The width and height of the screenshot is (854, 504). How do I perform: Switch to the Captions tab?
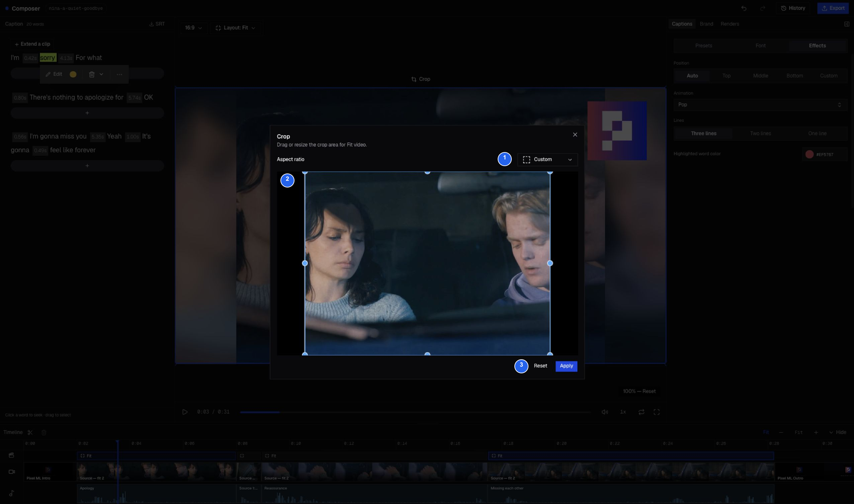coord(682,24)
